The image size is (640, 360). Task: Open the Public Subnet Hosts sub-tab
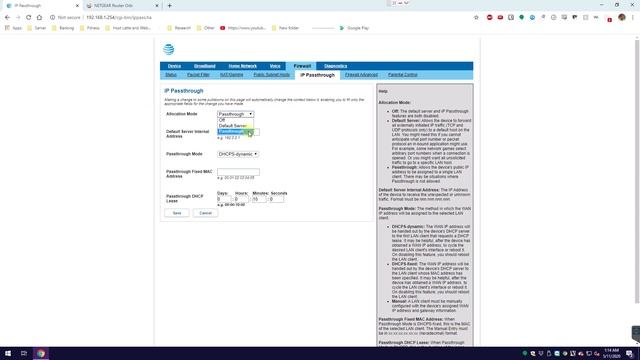271,75
